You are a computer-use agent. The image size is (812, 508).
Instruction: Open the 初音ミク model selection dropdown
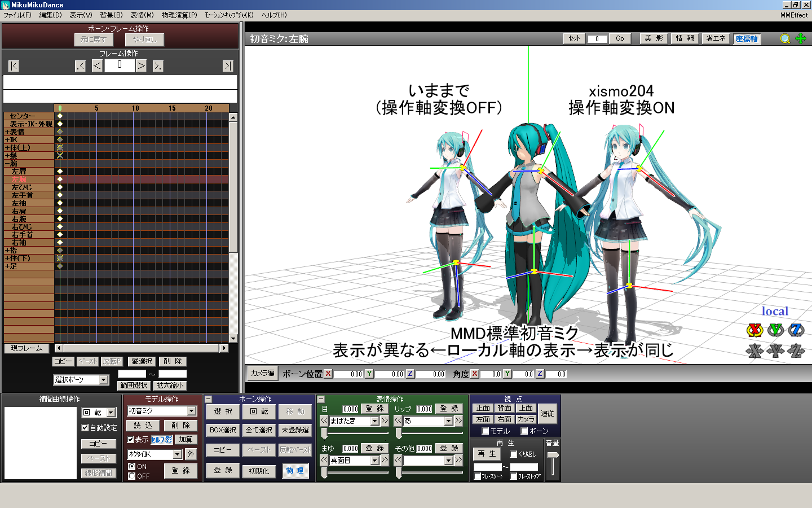coord(192,411)
